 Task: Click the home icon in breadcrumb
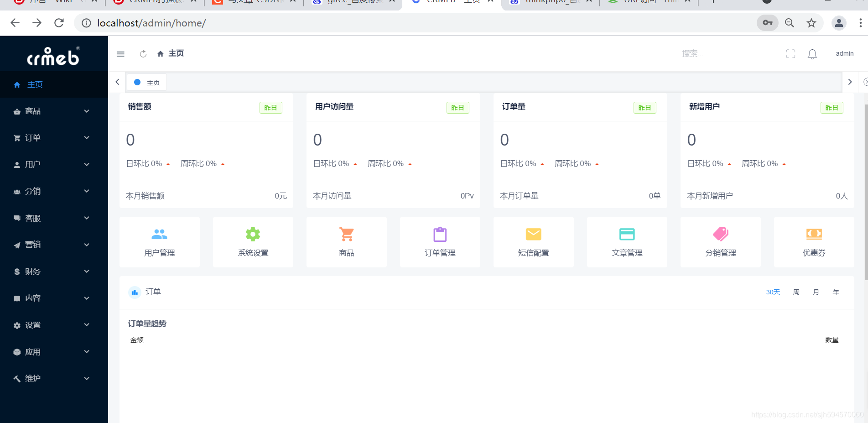point(160,54)
